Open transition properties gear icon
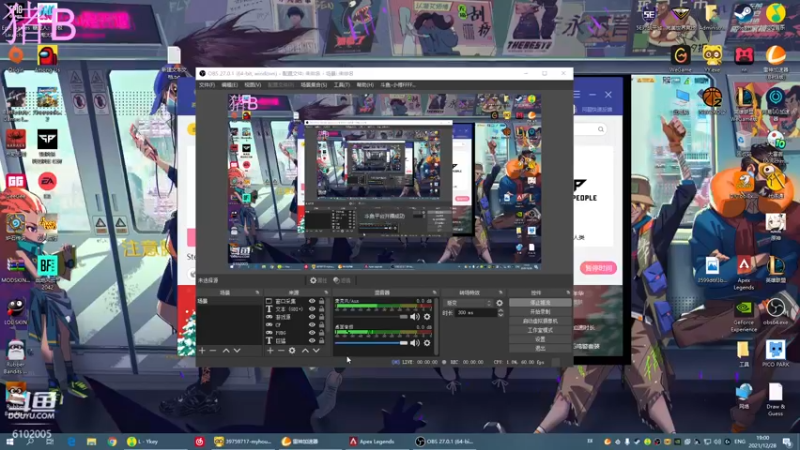Image resolution: width=800 pixels, height=450 pixels. coord(499,303)
